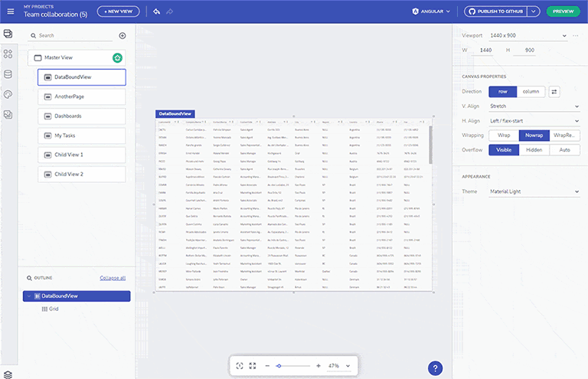
Task: Click the Collapse all link
Action: [x=113, y=278]
